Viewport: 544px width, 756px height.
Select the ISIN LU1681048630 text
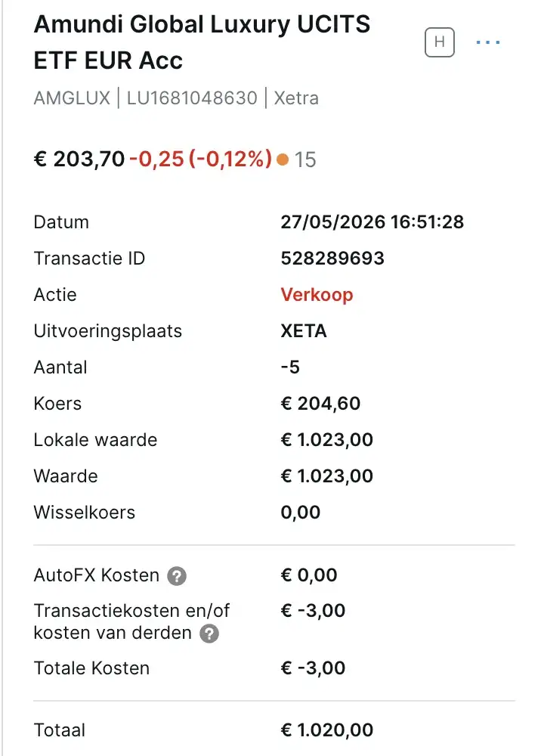pos(192,98)
